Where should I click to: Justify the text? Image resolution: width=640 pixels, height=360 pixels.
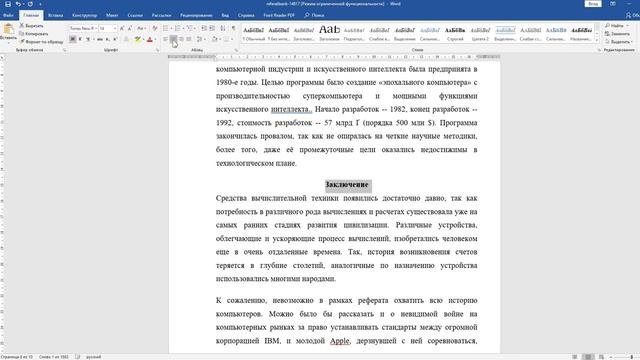tap(189, 39)
